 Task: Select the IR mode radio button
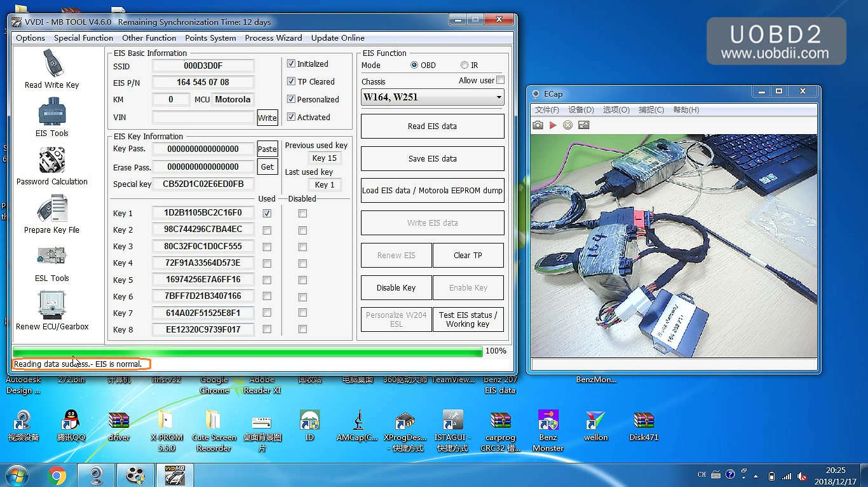(x=465, y=65)
